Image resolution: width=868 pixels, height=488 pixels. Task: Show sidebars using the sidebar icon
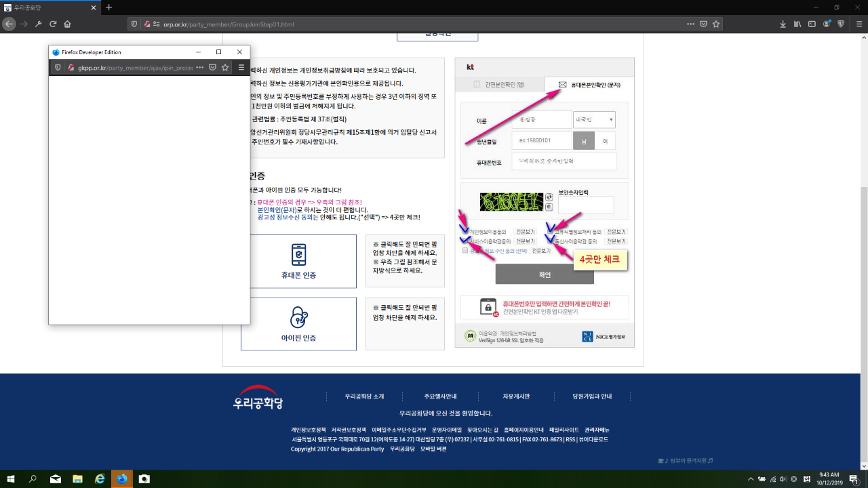[812, 24]
